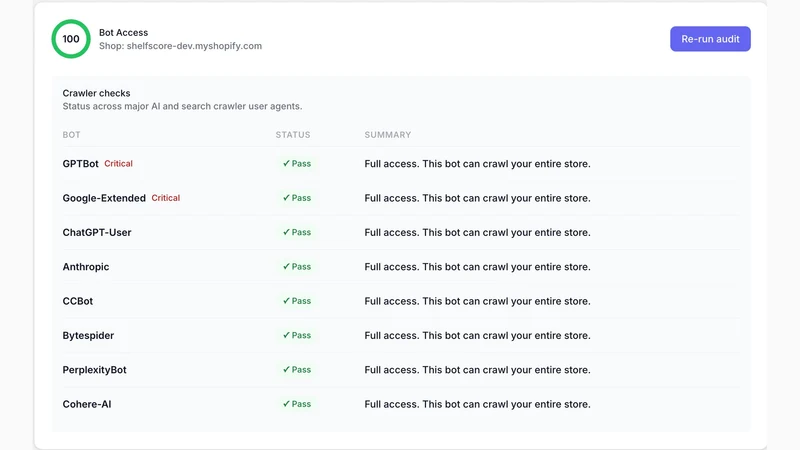Click the Google-Extended full access summary
800x450 pixels.
click(478, 198)
